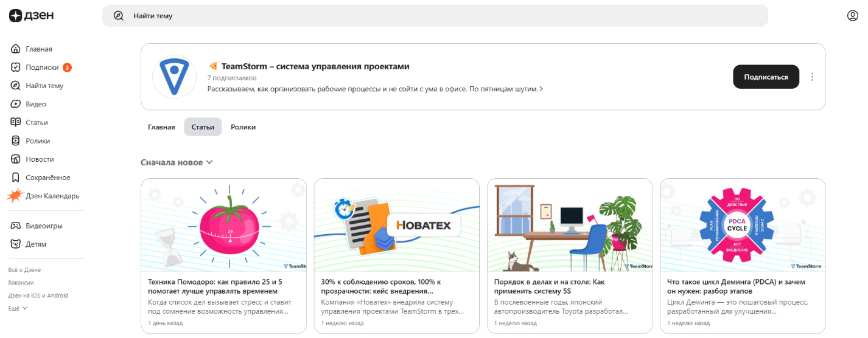Click the Видео play icon in sidebar
The height and width of the screenshot is (338, 868).
16,104
